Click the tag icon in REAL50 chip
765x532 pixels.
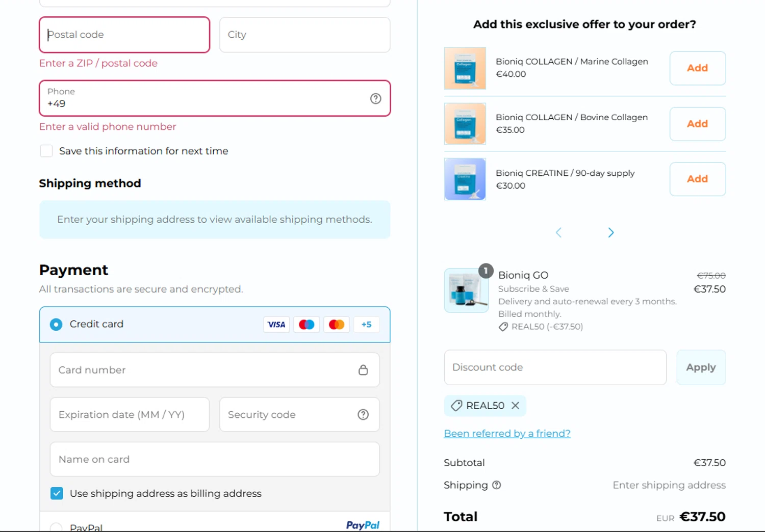[x=456, y=406]
